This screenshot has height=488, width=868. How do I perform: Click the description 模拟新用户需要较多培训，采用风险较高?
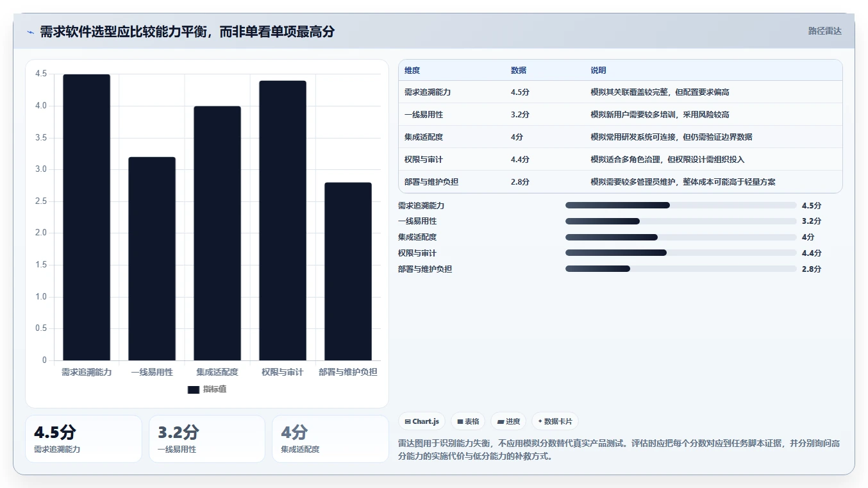coord(660,115)
